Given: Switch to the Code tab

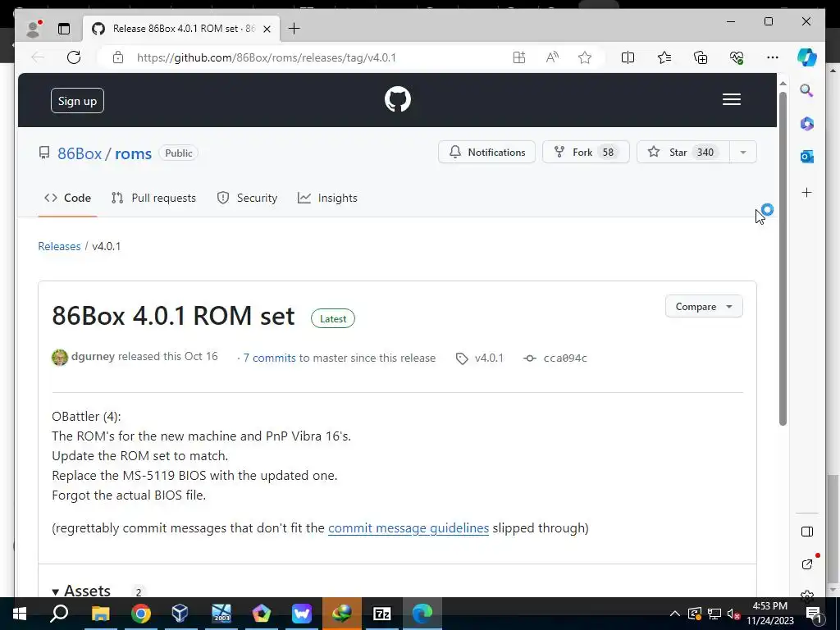Looking at the screenshot, I should (x=67, y=199).
